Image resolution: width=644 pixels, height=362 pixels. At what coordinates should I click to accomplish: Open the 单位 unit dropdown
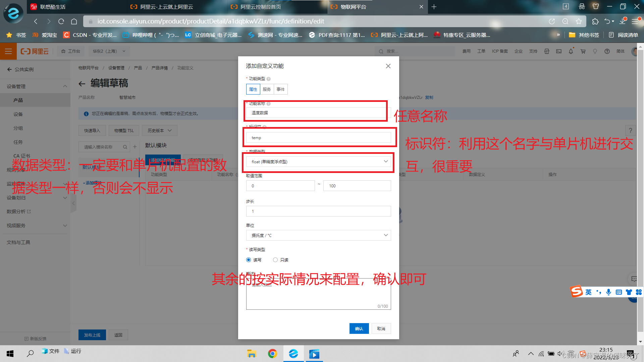318,235
